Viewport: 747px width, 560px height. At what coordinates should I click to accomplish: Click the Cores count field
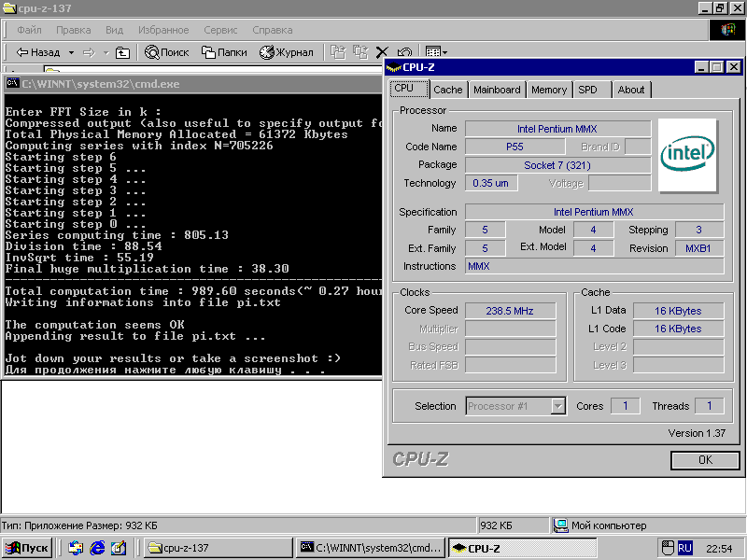click(626, 406)
